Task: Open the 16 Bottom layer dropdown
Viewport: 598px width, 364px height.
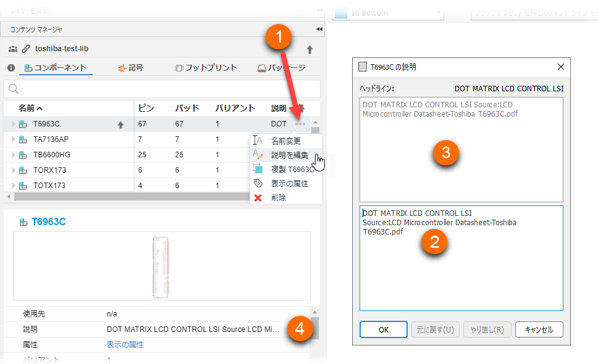Action: [x=388, y=13]
